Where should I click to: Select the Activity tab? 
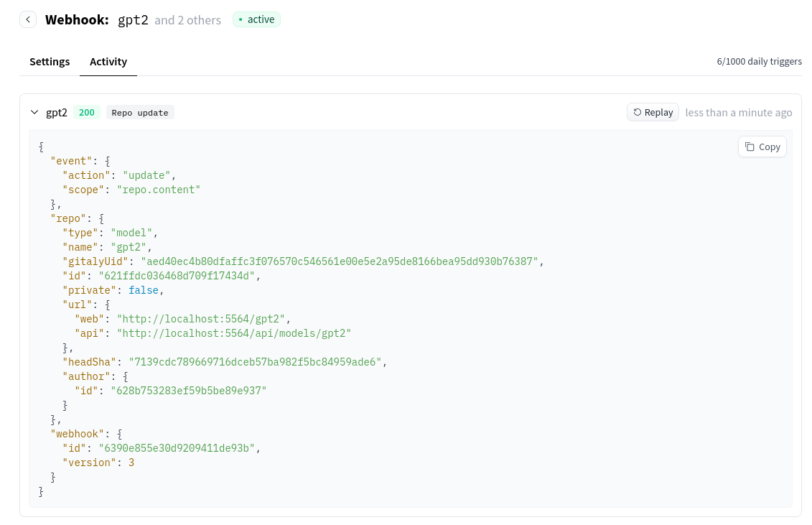pyautogui.click(x=108, y=62)
